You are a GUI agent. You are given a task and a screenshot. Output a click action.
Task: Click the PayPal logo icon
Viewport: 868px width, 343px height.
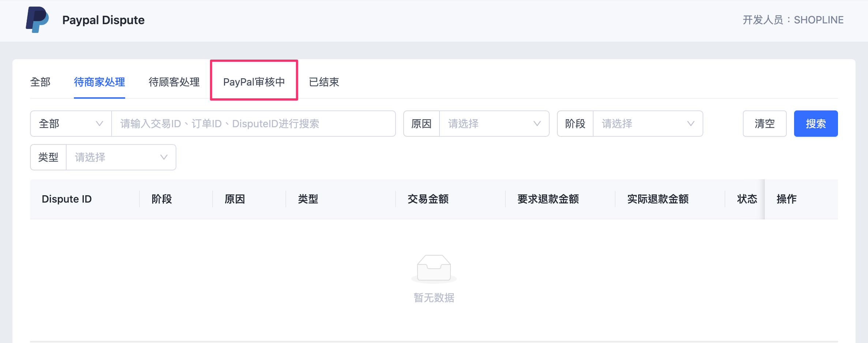tap(37, 20)
